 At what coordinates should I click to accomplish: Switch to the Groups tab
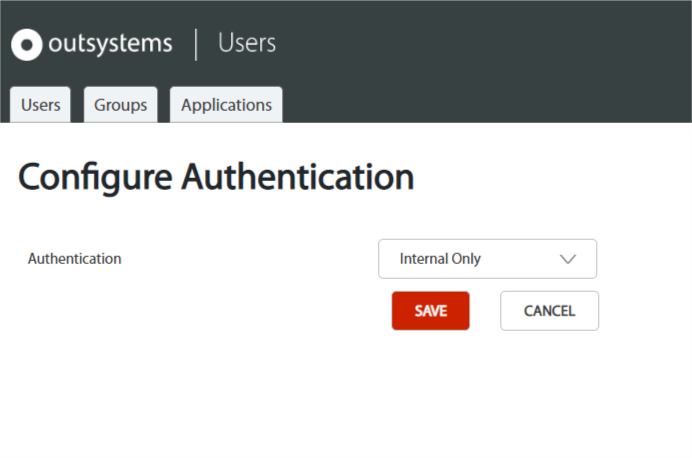click(x=120, y=105)
